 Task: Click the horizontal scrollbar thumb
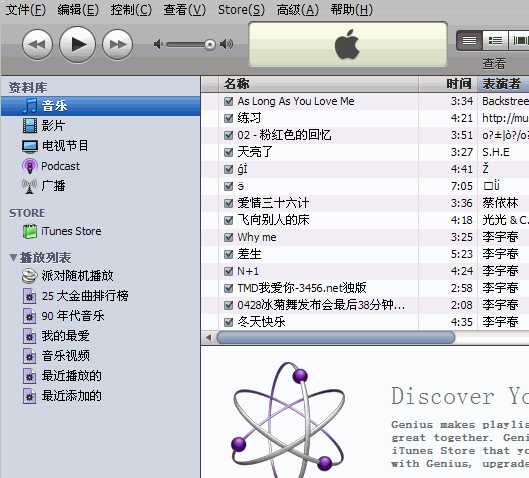coord(336,337)
